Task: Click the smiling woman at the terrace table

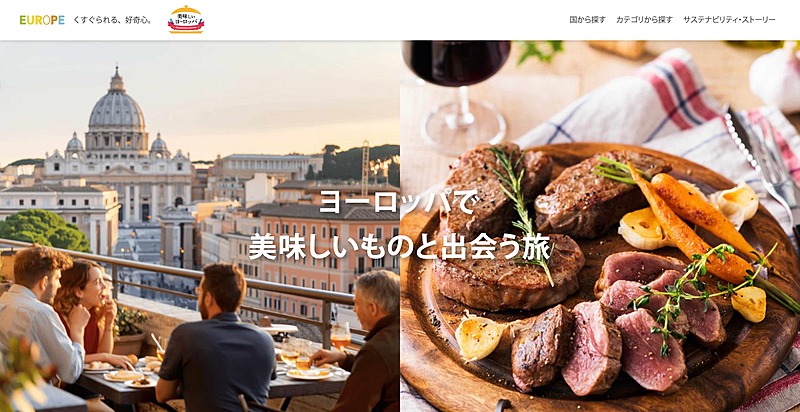Action: coord(87,311)
